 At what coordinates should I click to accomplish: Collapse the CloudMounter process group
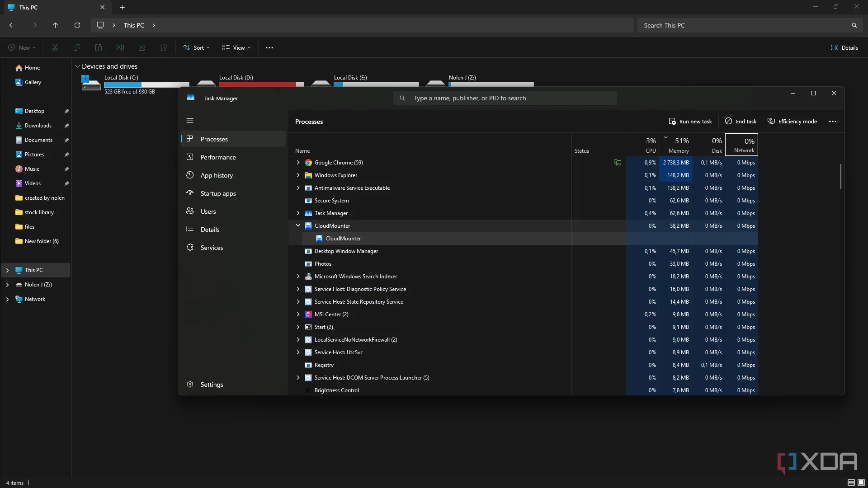tap(298, 225)
